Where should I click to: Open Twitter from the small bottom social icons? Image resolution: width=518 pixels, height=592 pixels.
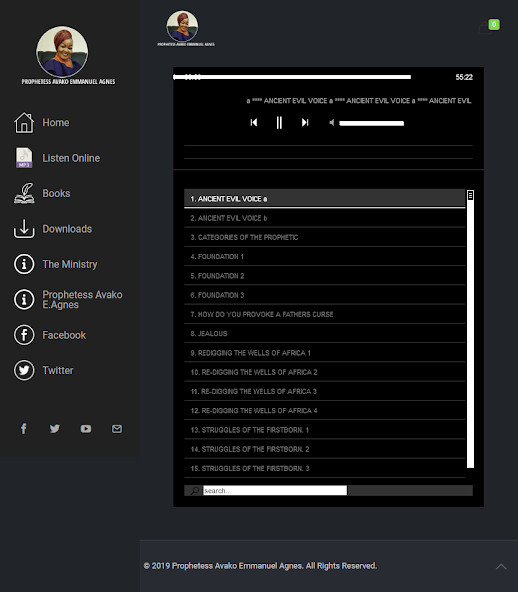coord(55,429)
